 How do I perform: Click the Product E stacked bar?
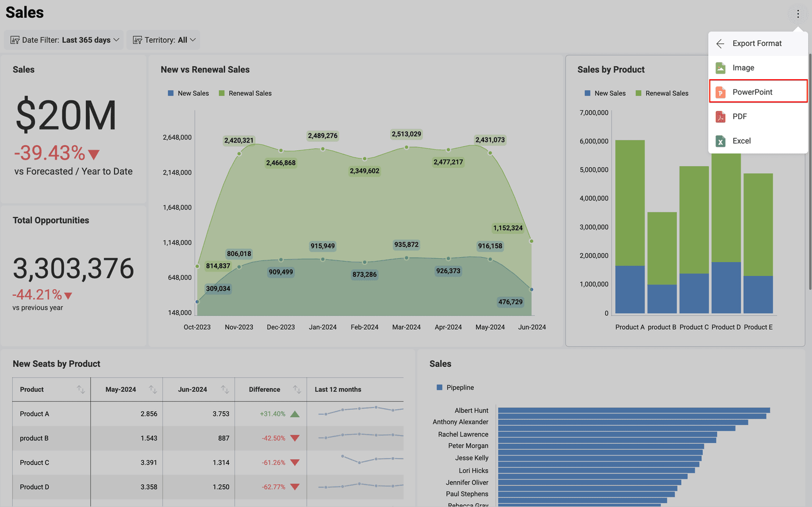click(x=758, y=243)
